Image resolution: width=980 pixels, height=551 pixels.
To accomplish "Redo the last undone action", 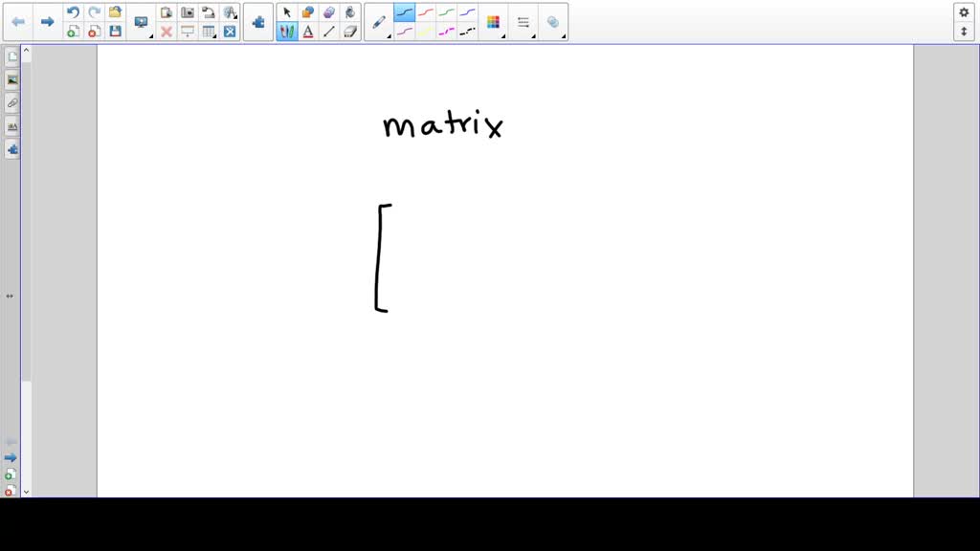I will (x=94, y=11).
